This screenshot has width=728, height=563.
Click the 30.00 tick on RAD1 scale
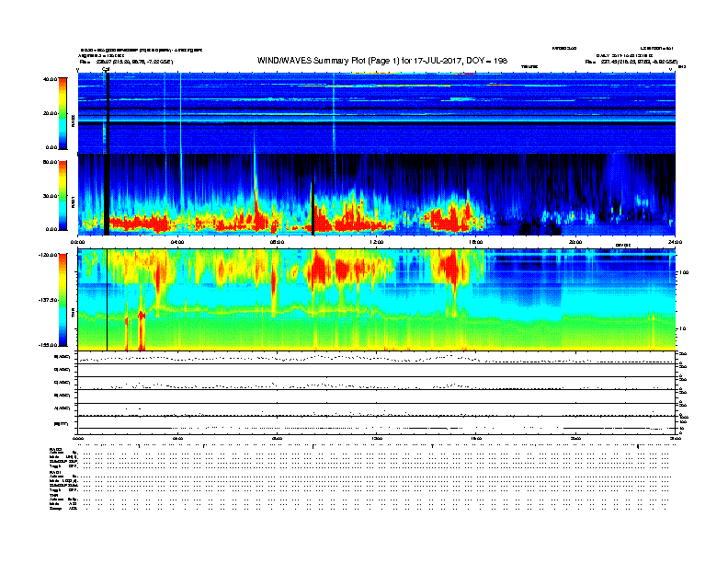(x=49, y=195)
